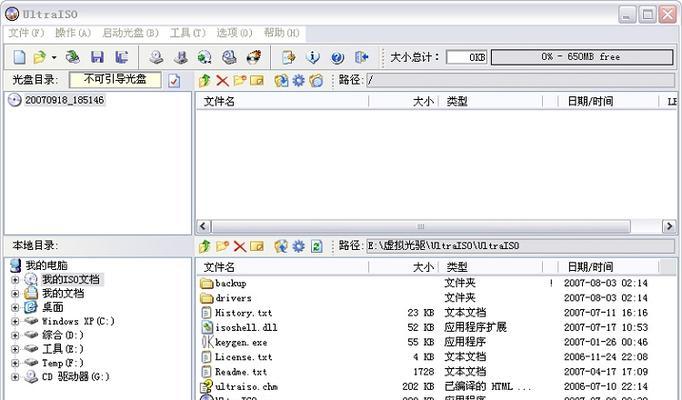682x400 pixels.
Task: Click the Burn CD image flame icon
Action: coord(254,57)
